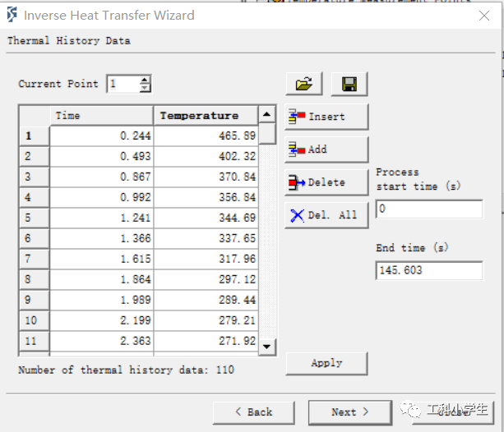Screen dimensions: 504x432
Task: Click time cell 0.493
Action: tap(102, 157)
